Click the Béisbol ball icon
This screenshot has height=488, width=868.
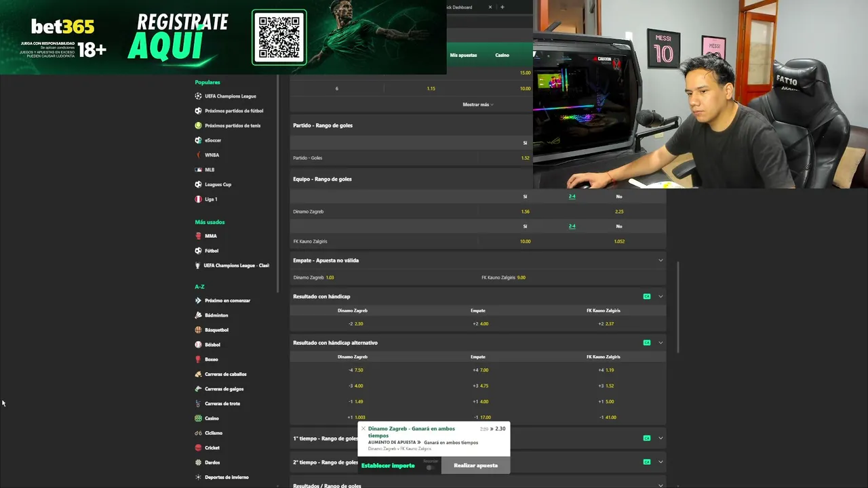[x=198, y=344]
